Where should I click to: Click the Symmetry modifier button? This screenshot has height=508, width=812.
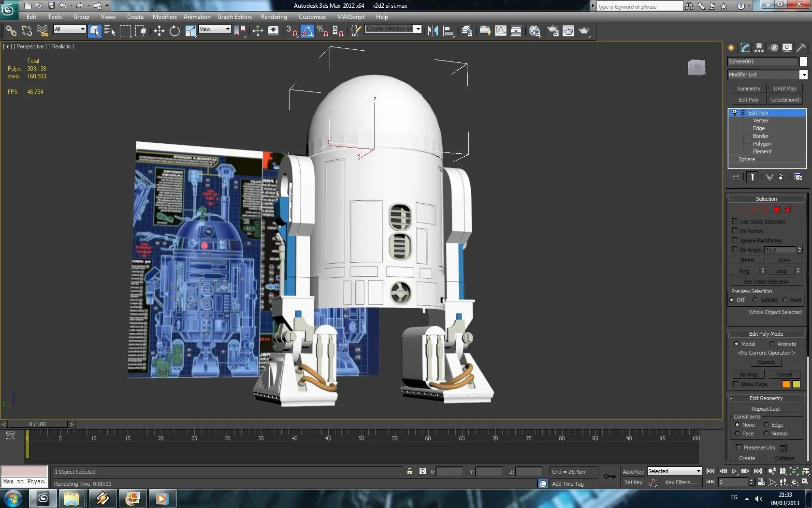(x=749, y=89)
